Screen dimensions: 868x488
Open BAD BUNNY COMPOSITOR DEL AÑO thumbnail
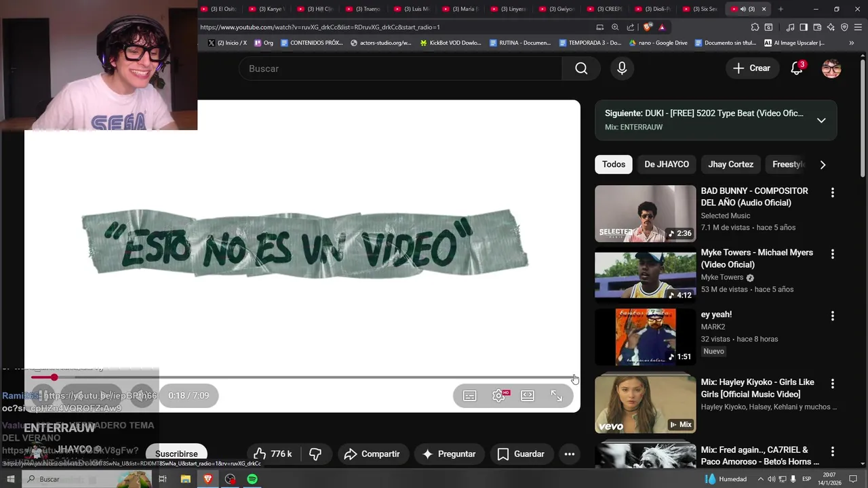tap(646, 213)
